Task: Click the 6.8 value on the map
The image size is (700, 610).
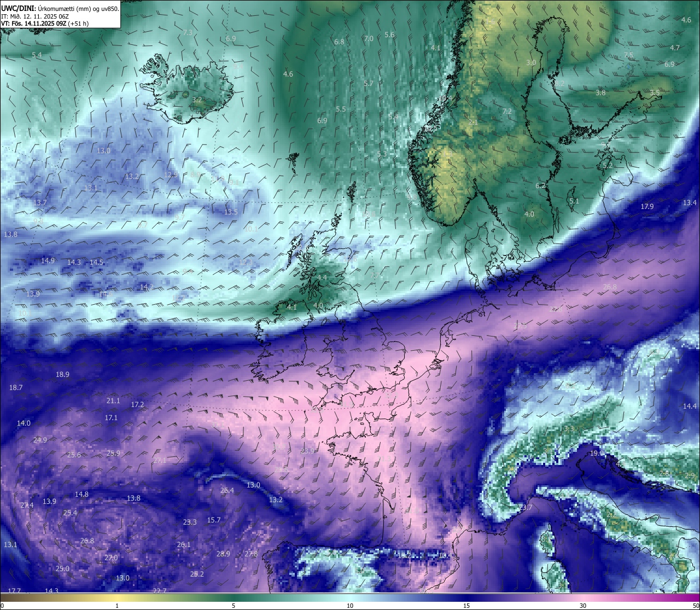Action: click(x=339, y=42)
